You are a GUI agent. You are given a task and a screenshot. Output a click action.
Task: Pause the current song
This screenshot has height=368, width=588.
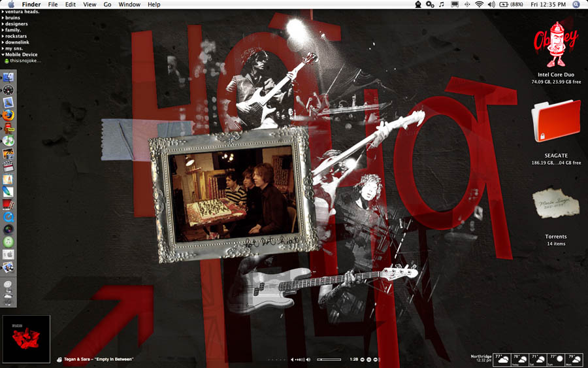(368, 360)
